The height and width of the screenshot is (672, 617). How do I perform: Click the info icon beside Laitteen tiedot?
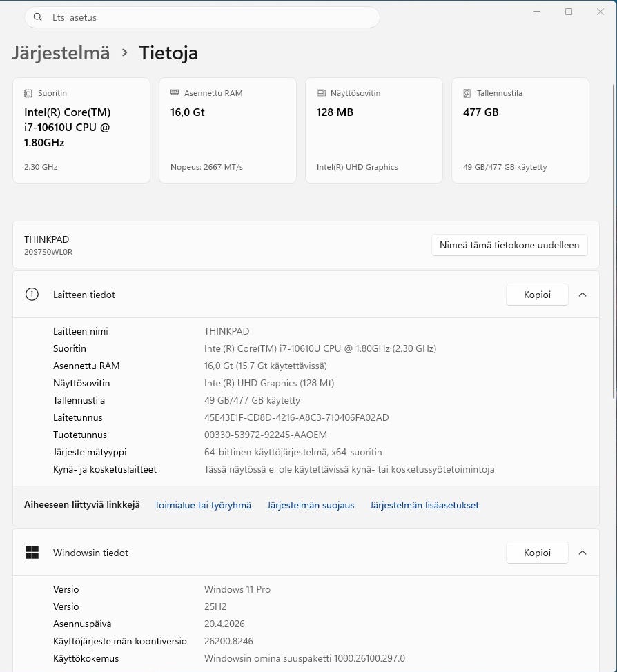[32, 295]
